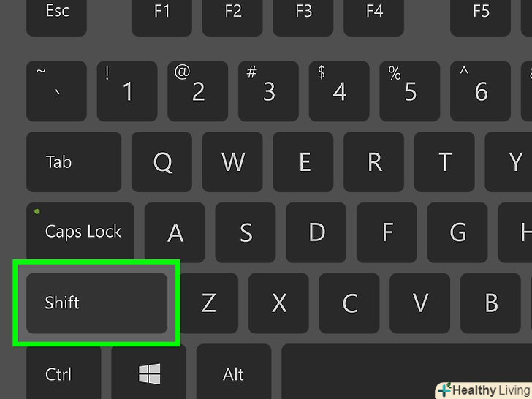
Task: Click the Windows logo key
Action: point(148,371)
